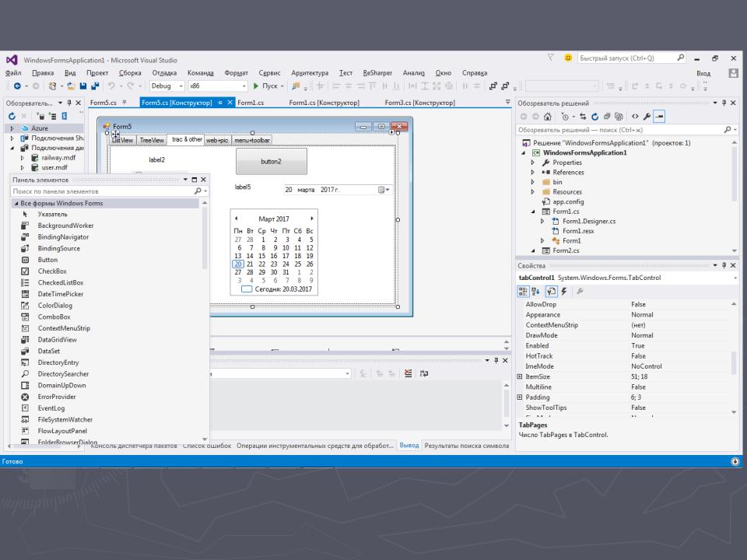Toggle Categorized view in Properties window
This screenshot has height=560, width=747.
pyautogui.click(x=523, y=292)
